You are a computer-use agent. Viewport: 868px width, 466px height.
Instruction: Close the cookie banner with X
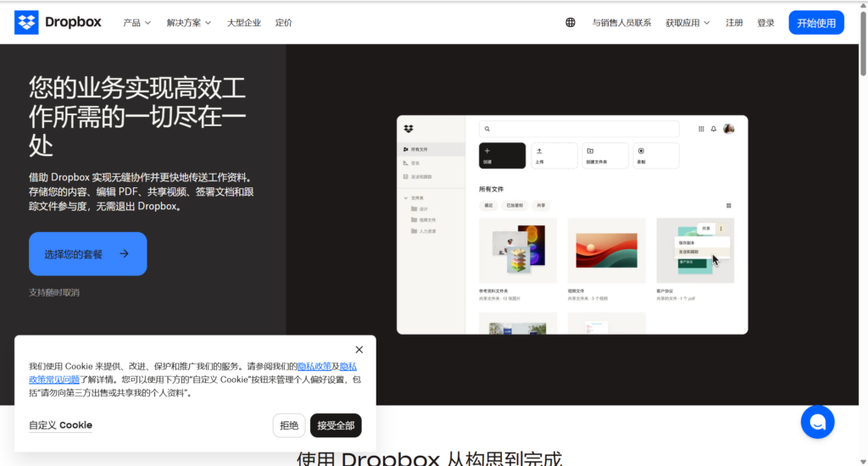(359, 350)
